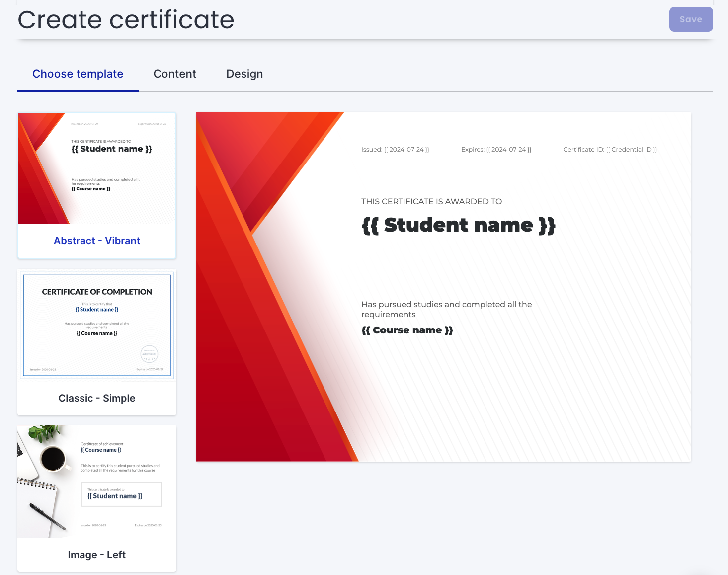The height and width of the screenshot is (575, 728).
Task: Click the Classic - Simple label
Action: (x=97, y=398)
